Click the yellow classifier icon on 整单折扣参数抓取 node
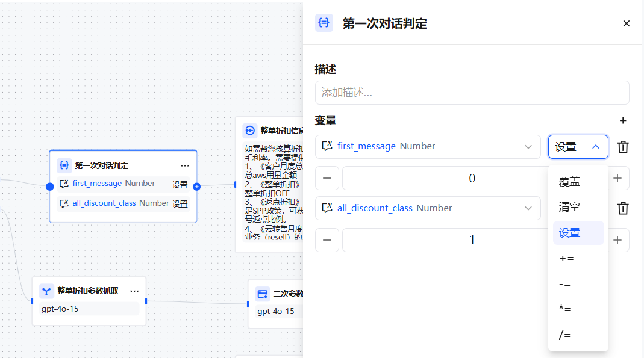This screenshot has width=644, height=358. pyautogui.click(x=46, y=291)
